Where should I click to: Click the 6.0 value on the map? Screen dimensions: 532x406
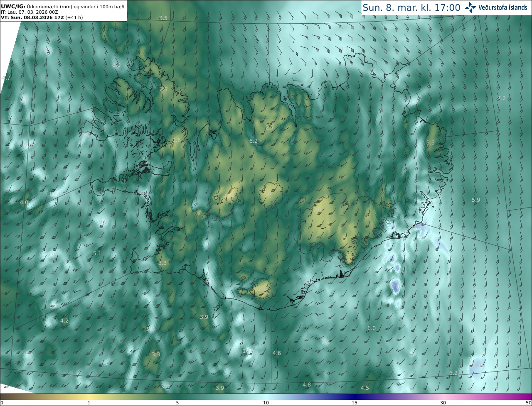(372, 328)
